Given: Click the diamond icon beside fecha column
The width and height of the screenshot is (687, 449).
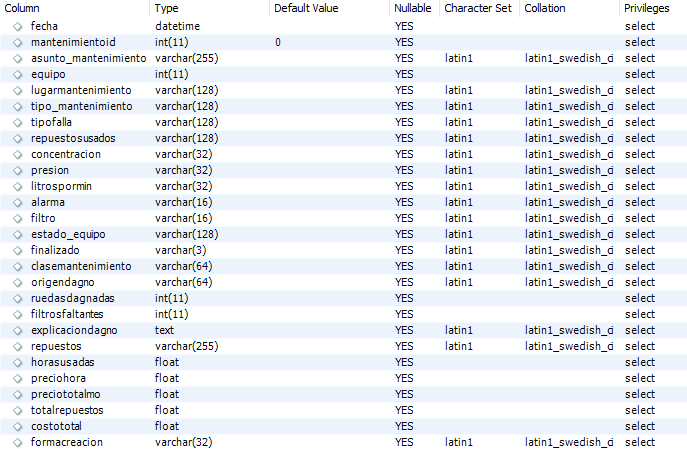Looking at the screenshot, I should [18, 27].
